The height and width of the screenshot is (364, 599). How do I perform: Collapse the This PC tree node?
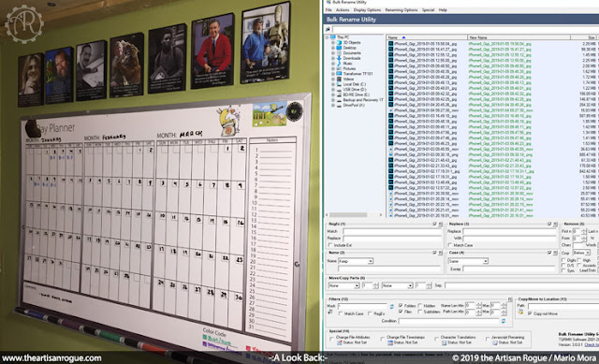pyautogui.click(x=327, y=37)
